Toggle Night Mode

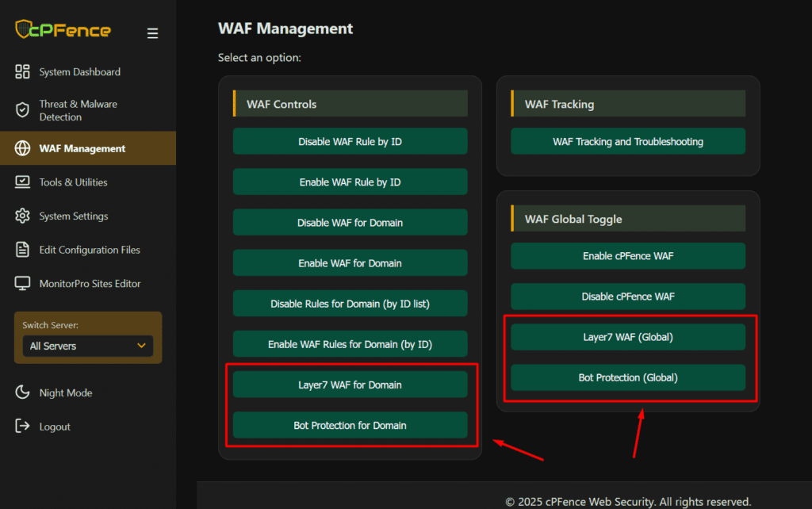66,392
